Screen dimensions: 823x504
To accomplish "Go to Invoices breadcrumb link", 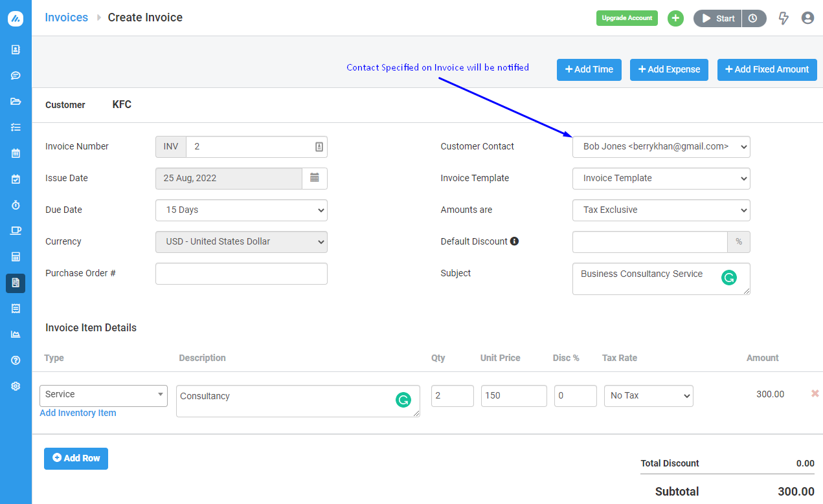I will [x=66, y=17].
